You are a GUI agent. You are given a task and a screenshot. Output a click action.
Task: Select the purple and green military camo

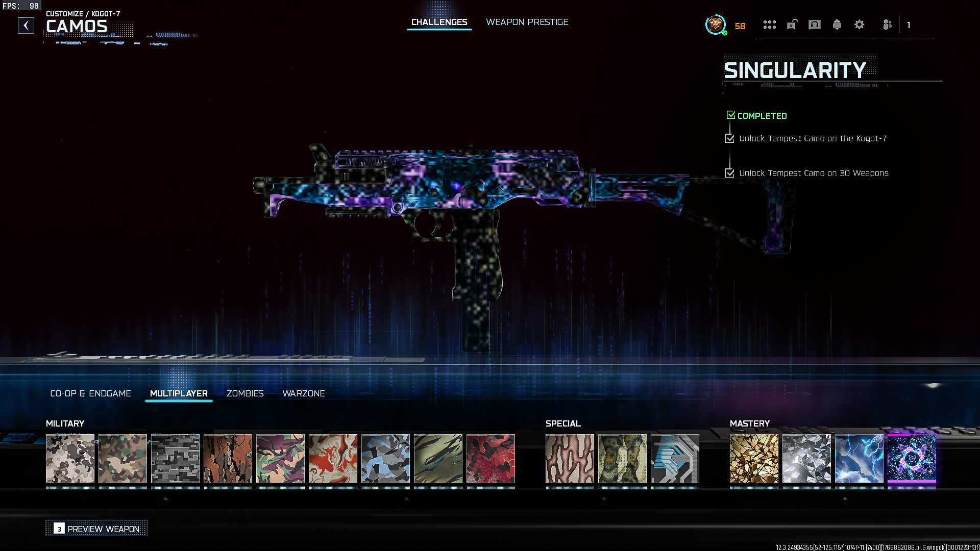pyautogui.click(x=281, y=459)
